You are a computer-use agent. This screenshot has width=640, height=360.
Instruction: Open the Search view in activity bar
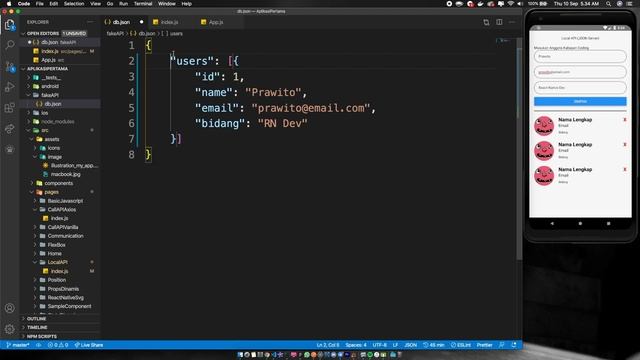(10, 44)
